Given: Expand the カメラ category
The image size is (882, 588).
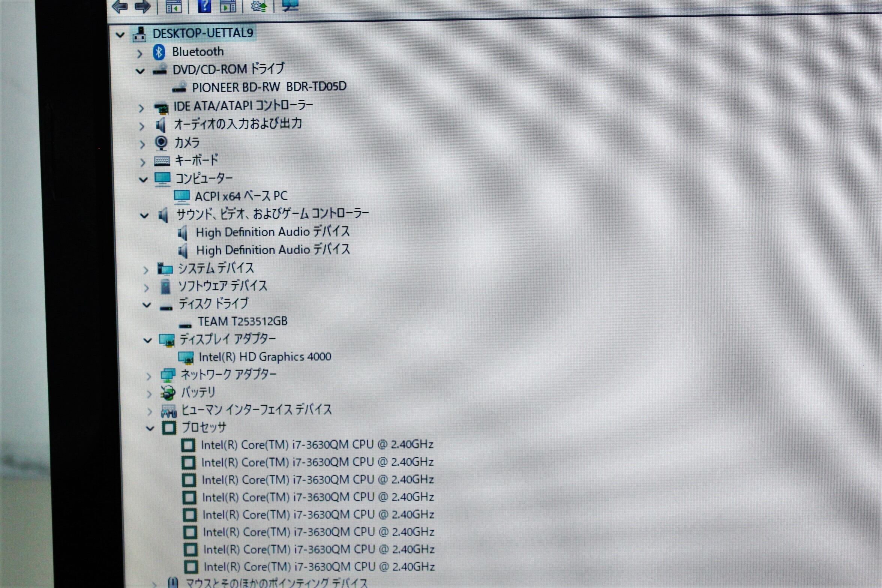Looking at the screenshot, I should 142,144.
